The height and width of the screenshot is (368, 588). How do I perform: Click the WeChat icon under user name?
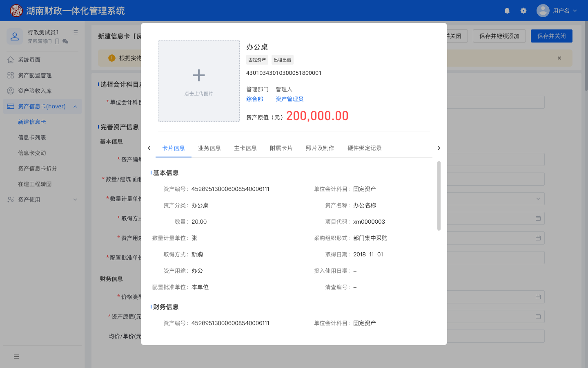(x=65, y=41)
